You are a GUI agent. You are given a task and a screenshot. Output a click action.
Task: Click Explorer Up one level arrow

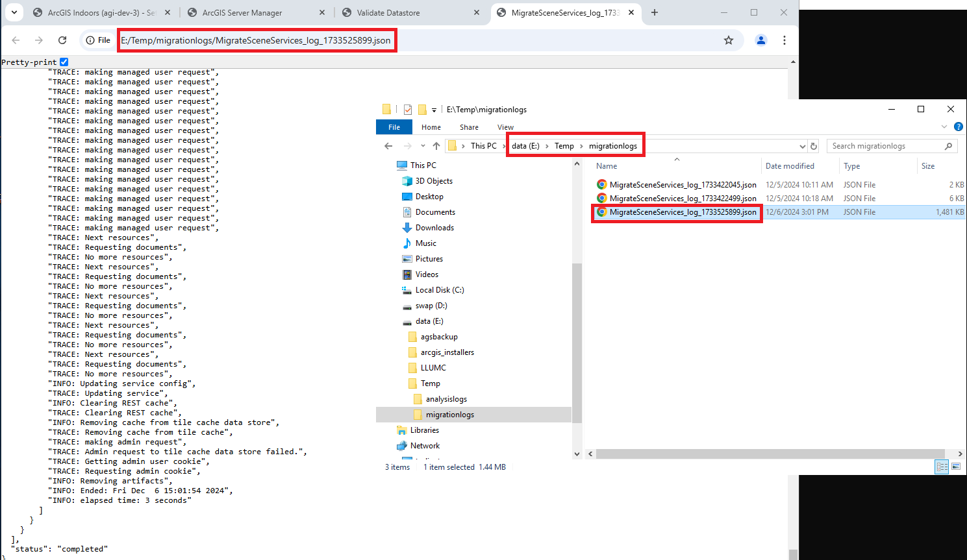coord(436,146)
